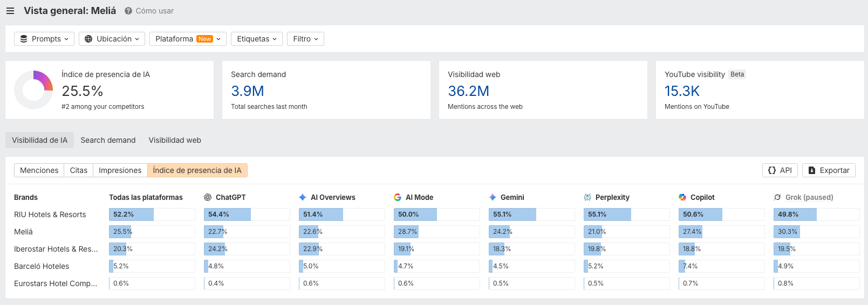Click the Beta badge near YouTube visibility
This screenshot has width=868, height=305.
[x=737, y=74]
